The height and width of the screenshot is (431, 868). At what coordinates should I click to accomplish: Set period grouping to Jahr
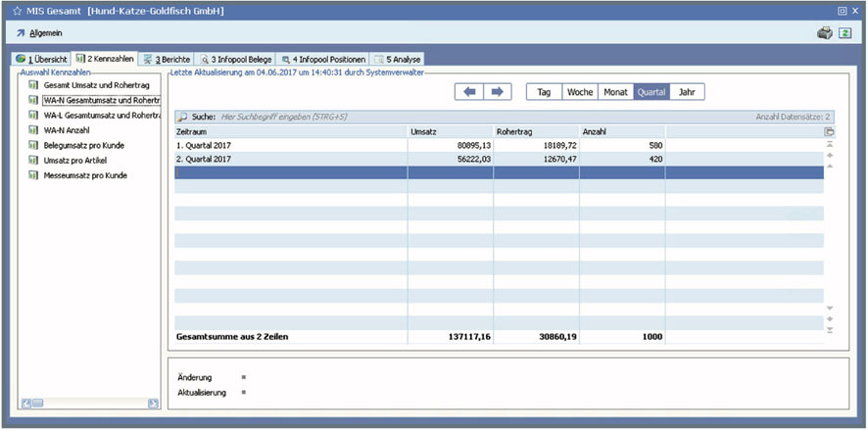(687, 92)
